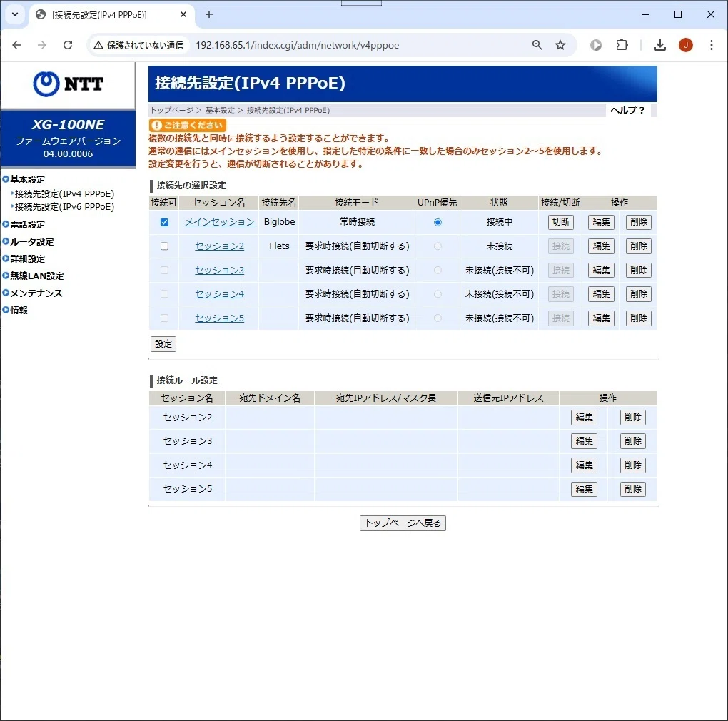Expand the 電話設定 menu section
Viewport: 728px width, 721px height.
point(24,224)
